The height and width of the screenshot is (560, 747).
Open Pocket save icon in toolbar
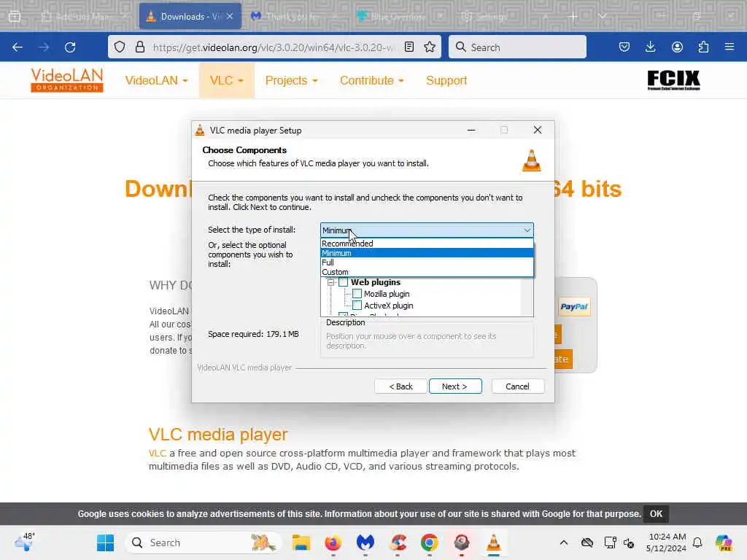click(624, 47)
